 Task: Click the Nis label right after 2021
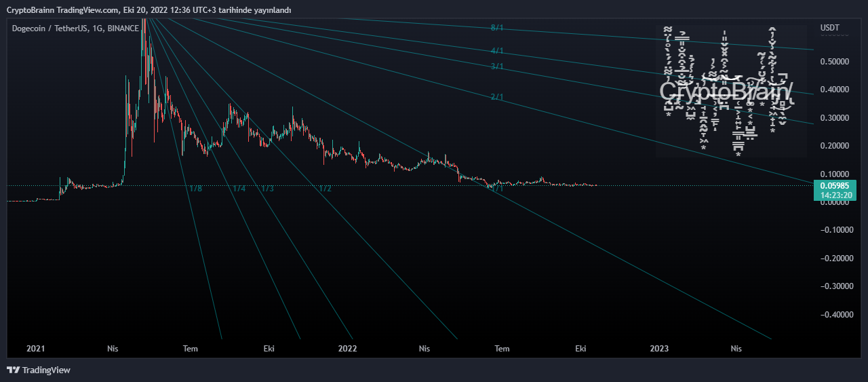pyautogui.click(x=113, y=349)
